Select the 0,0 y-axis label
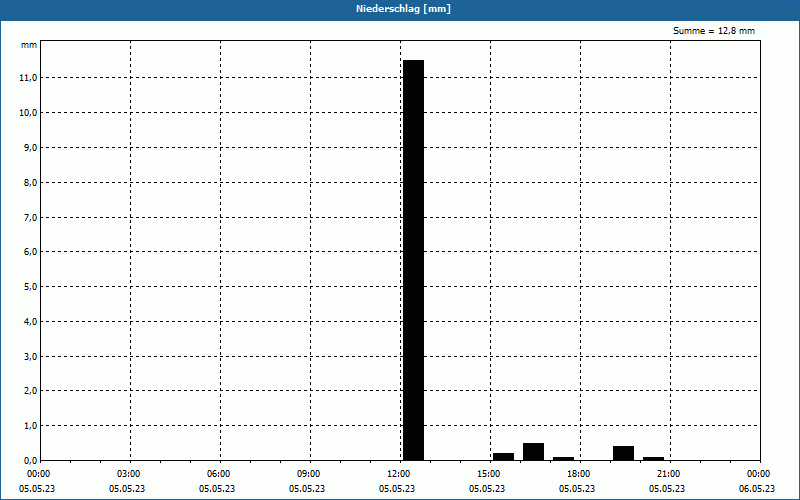 30,460
